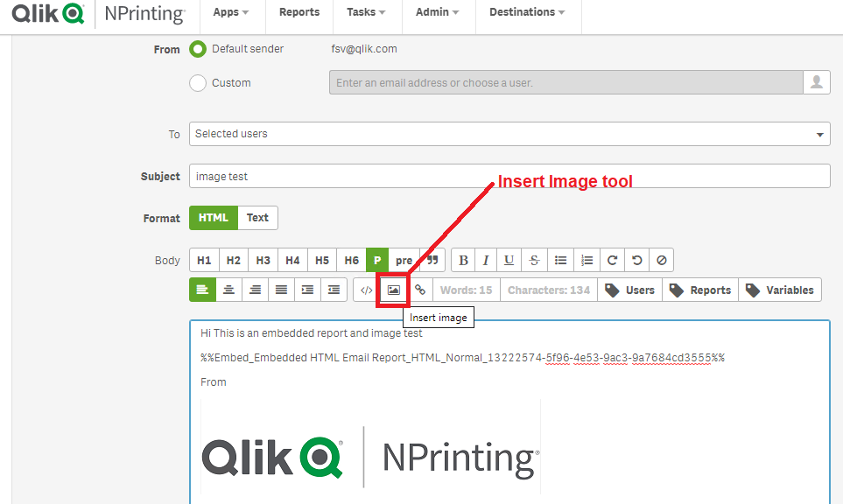Increase indent of the paragraph
843x504 pixels.
(307, 290)
